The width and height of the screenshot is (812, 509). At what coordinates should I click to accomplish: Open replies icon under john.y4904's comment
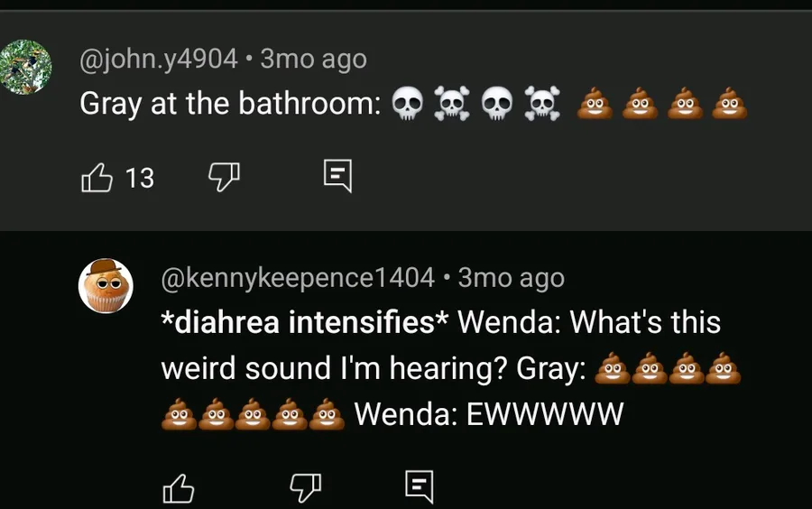pyautogui.click(x=337, y=176)
